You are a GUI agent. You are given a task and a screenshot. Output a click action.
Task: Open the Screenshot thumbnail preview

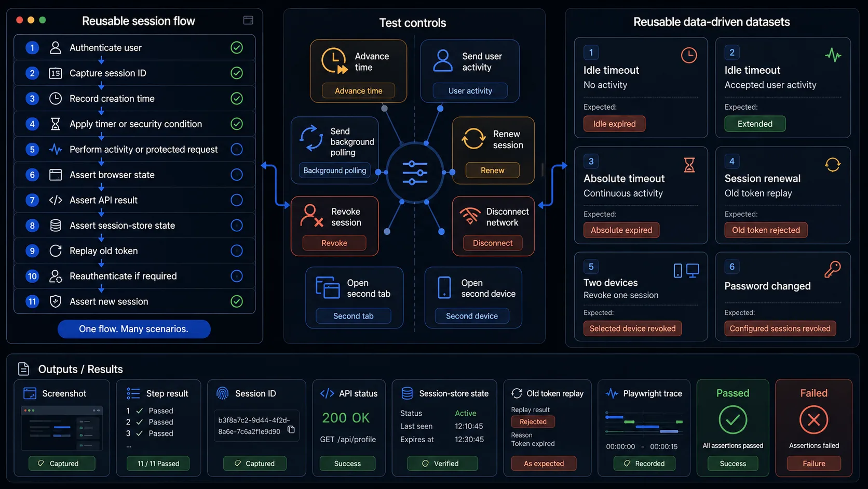point(62,428)
